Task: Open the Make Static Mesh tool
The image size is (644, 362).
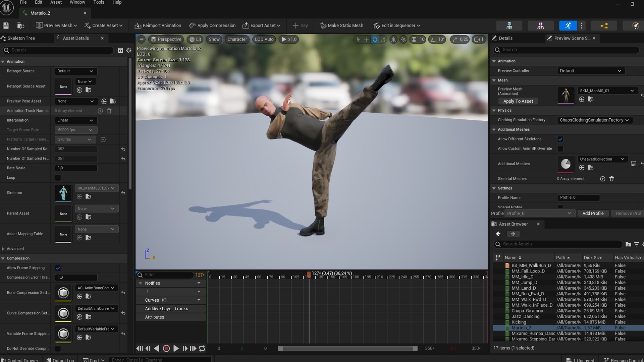Action: point(341,25)
